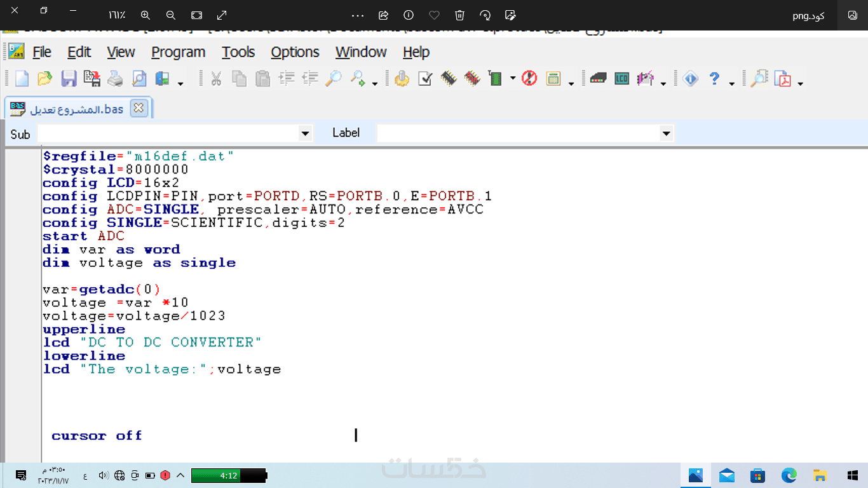Run syntax check with the checkmark icon
Image resolution: width=868 pixels, height=488 pixels.
(425, 79)
